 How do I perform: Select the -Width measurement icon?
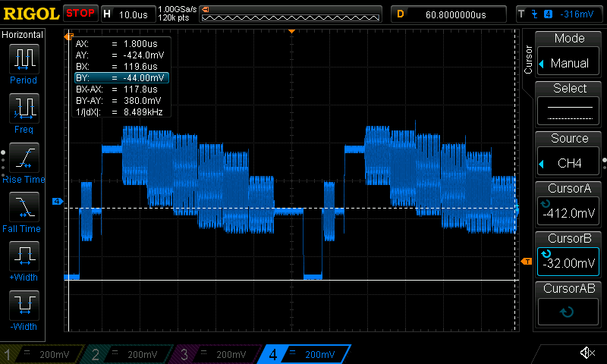[24, 305]
